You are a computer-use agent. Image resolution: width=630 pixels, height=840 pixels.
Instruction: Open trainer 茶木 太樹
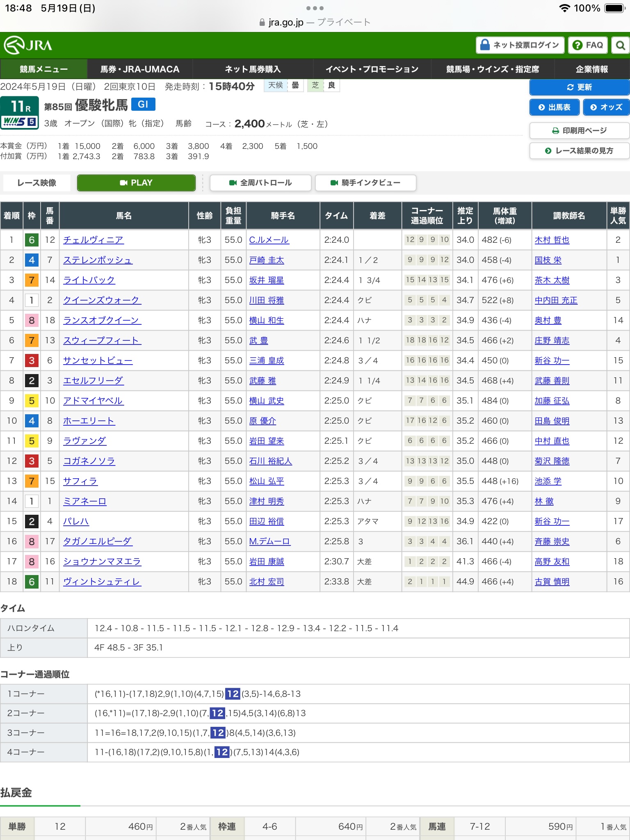[552, 280]
